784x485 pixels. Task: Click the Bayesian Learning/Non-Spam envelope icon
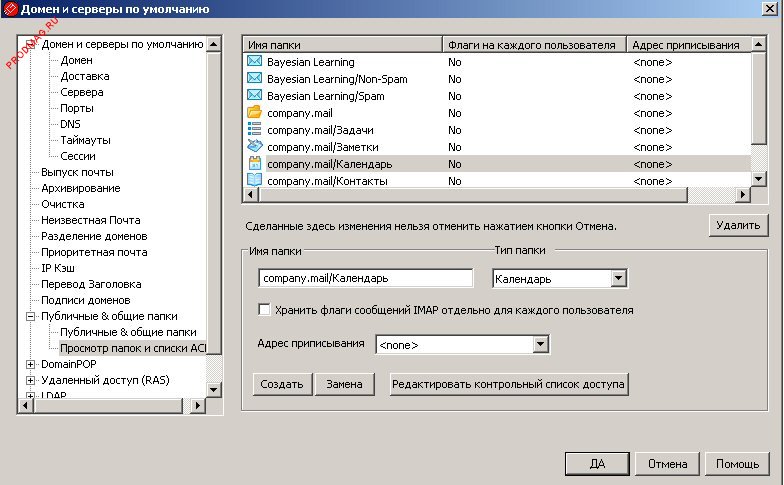click(254, 79)
